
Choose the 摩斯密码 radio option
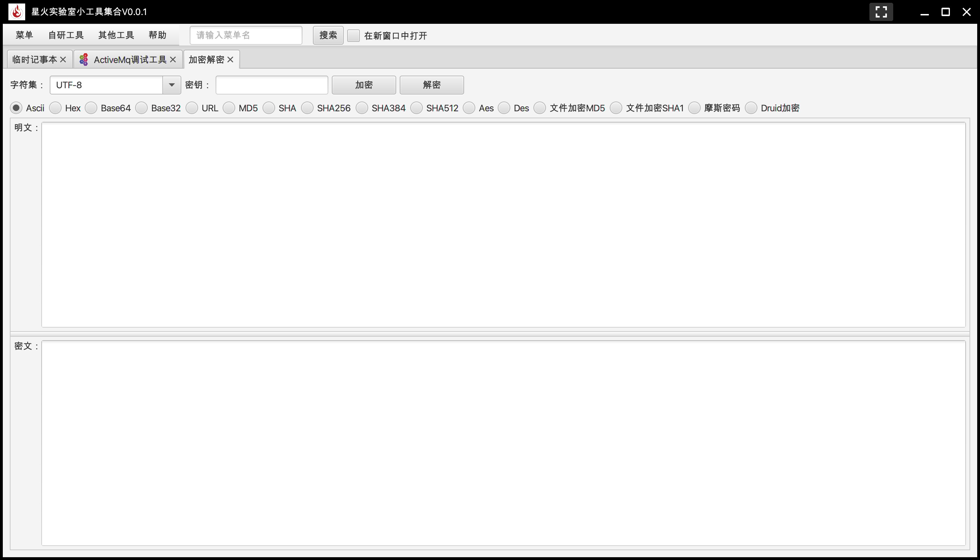694,108
